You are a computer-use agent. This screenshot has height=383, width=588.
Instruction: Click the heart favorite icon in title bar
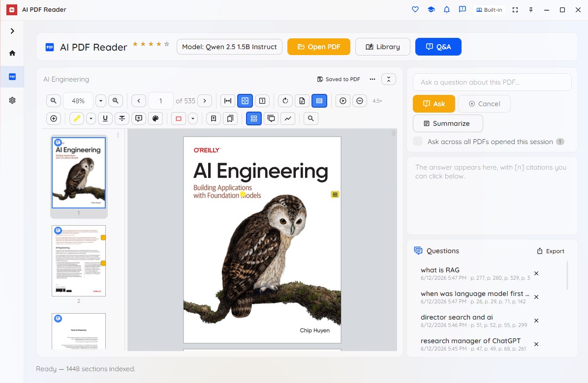(x=415, y=10)
